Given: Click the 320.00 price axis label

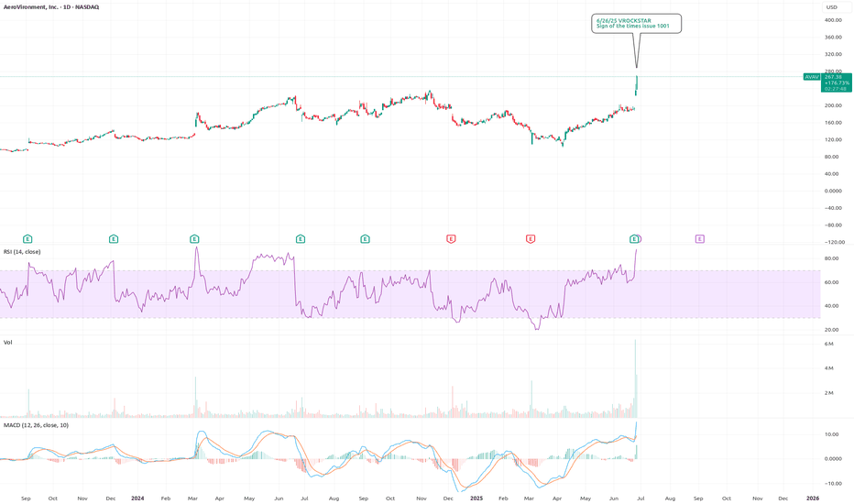Looking at the screenshot, I should (833, 54).
